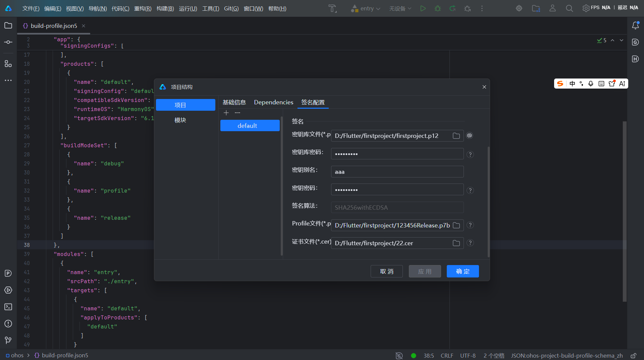Open the Search everywhere magnifier

(569, 8)
